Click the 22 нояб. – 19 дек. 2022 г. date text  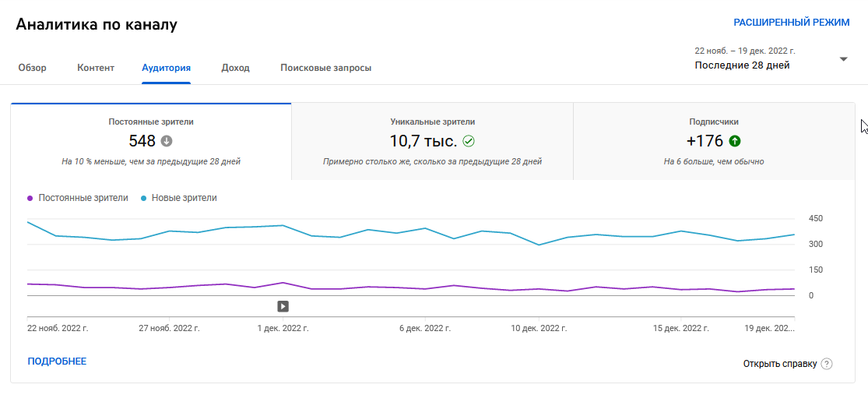coord(745,51)
